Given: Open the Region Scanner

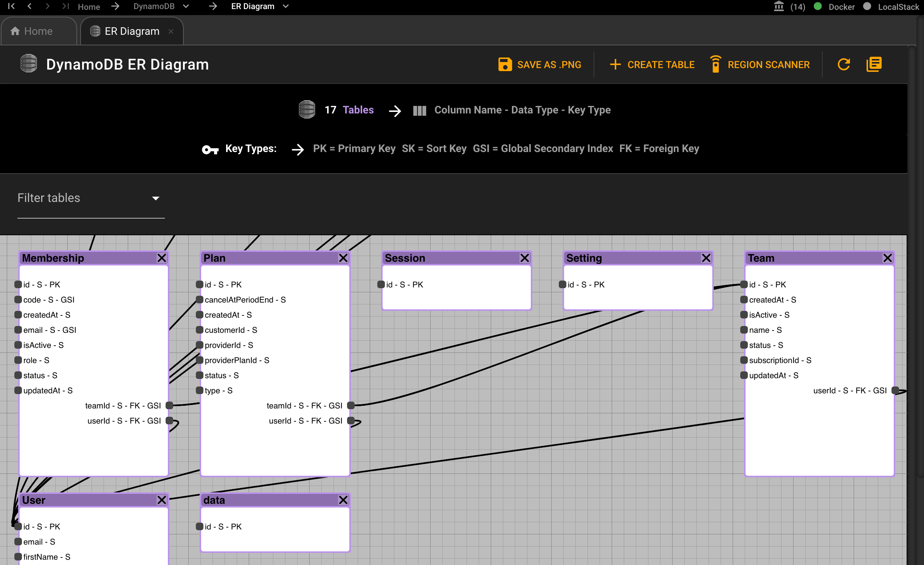Looking at the screenshot, I should (x=760, y=64).
